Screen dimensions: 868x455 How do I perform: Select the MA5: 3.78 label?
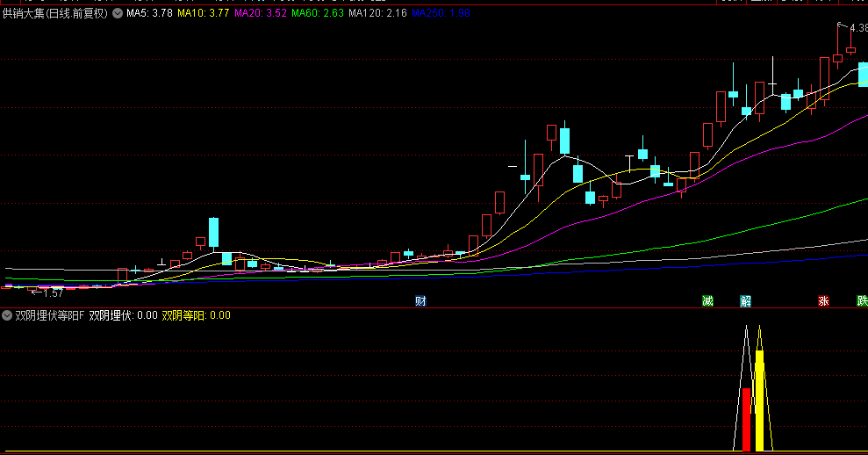point(149,13)
